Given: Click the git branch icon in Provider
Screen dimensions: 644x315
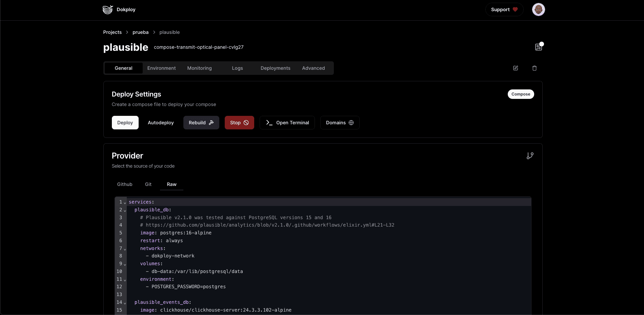Looking at the screenshot, I should click(x=530, y=156).
